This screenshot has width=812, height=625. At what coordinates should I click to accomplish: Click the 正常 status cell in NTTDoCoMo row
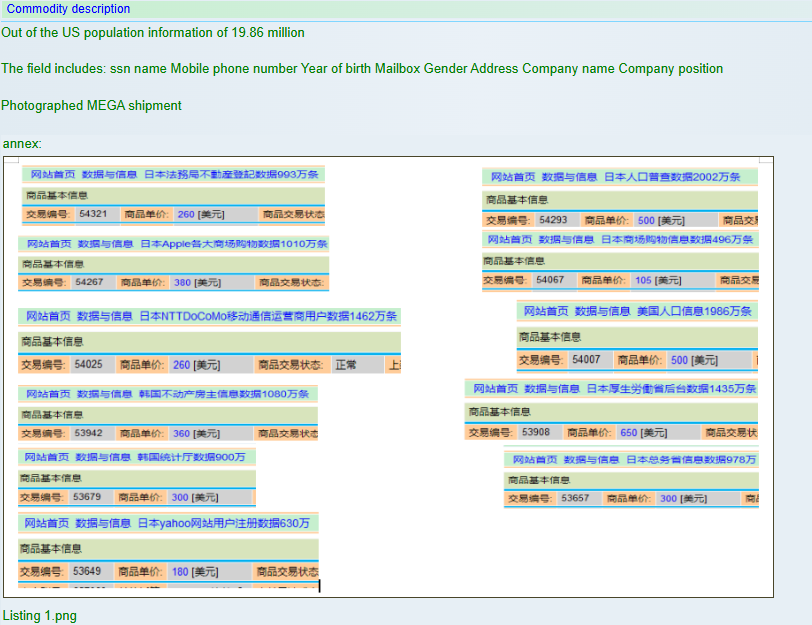pyautogui.click(x=346, y=365)
